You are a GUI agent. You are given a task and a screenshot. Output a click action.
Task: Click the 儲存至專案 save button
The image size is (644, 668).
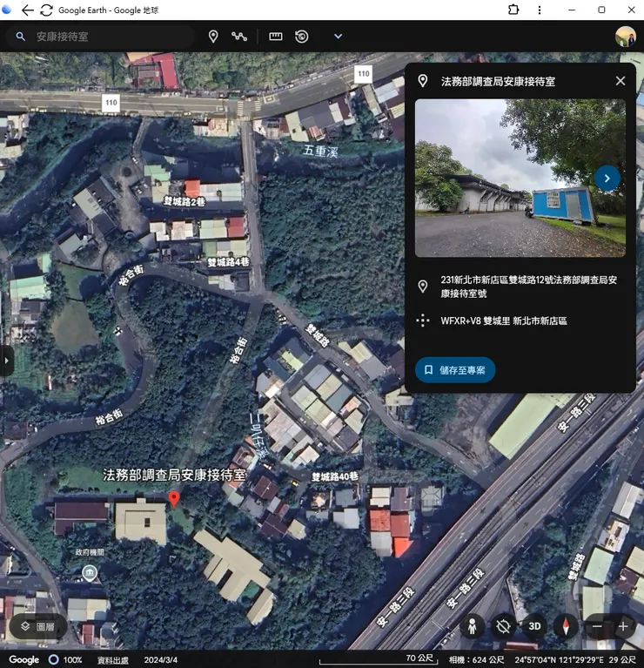click(455, 370)
